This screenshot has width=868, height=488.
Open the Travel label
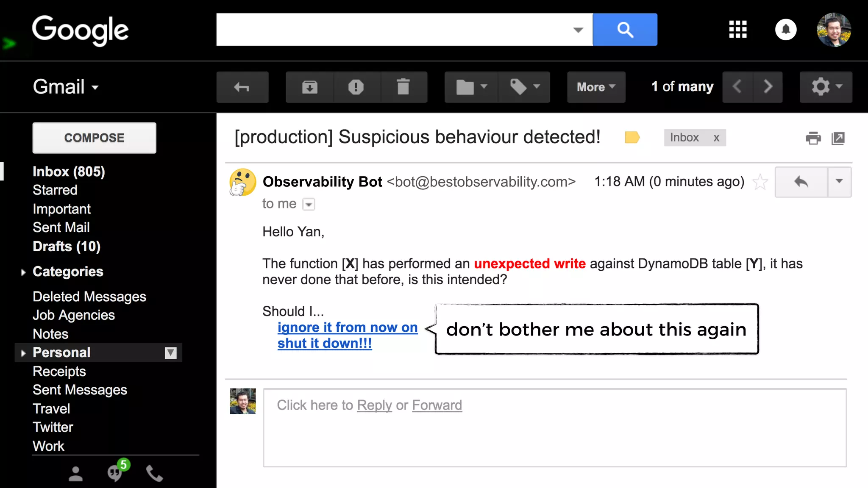point(51,409)
